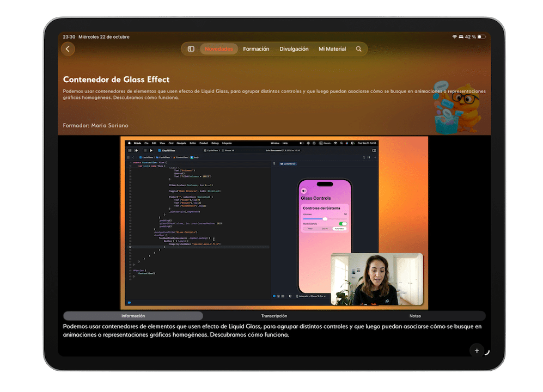The width and height of the screenshot is (543, 392).
Task: Open the File menu in the video's Xcode
Action: (147, 143)
